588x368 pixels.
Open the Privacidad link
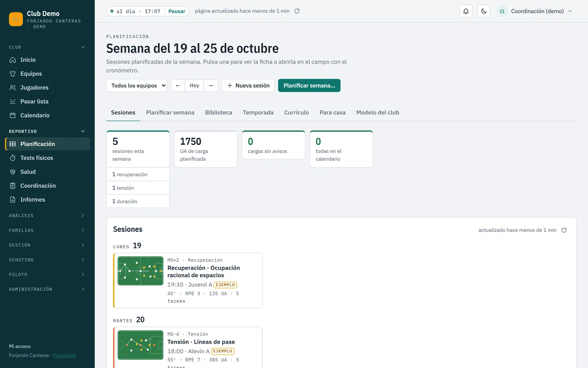64,355
